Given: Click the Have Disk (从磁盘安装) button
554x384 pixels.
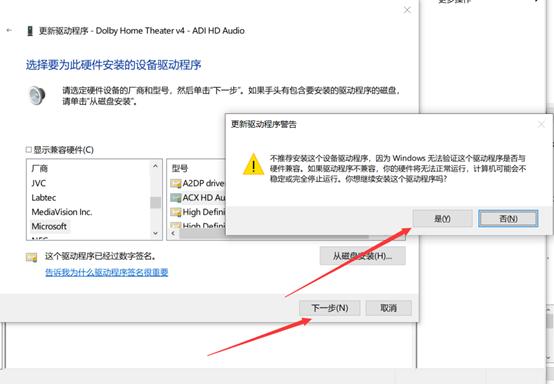Looking at the screenshot, I should click(x=363, y=256).
